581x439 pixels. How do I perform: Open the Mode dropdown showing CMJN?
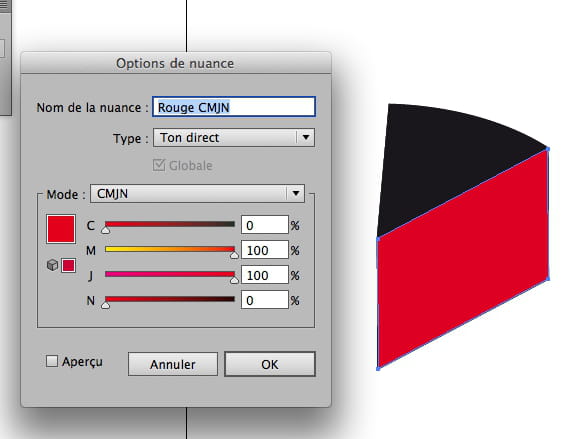[197, 193]
